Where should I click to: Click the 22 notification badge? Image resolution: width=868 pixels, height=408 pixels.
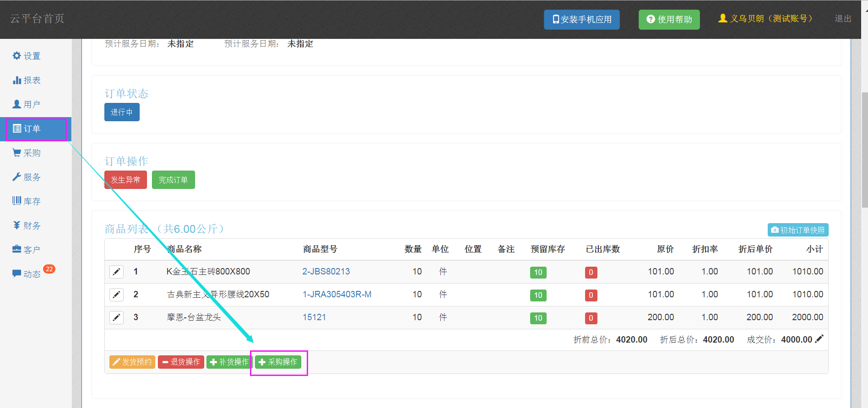click(x=49, y=269)
